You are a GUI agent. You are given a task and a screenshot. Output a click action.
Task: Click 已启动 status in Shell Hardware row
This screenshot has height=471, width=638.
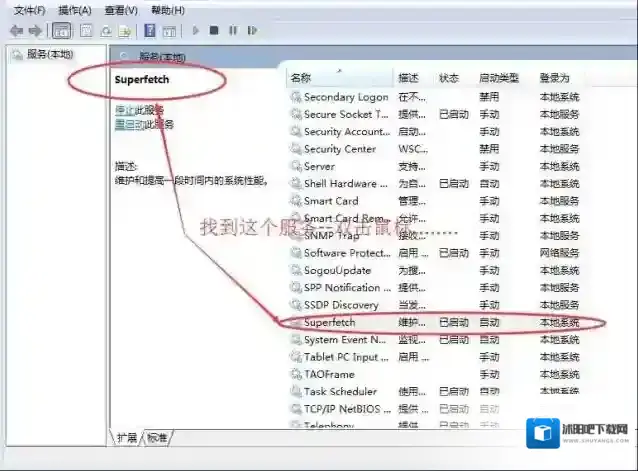tap(454, 184)
